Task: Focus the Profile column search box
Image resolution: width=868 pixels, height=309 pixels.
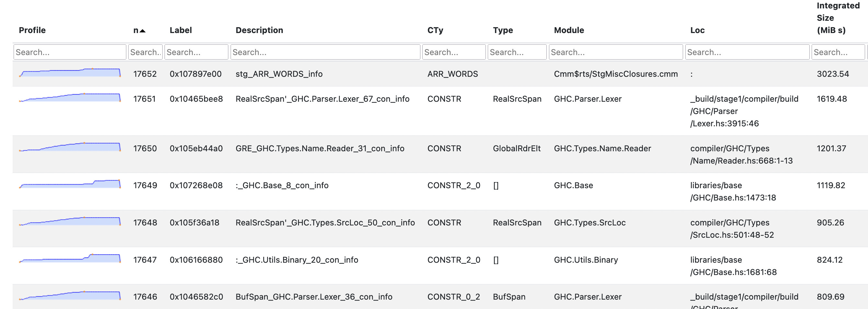Action: click(x=70, y=52)
